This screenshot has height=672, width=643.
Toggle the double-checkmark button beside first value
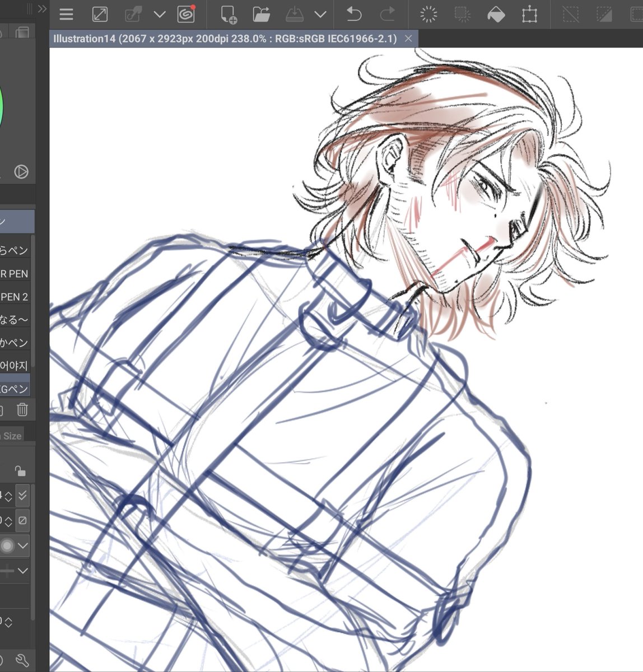pos(22,496)
